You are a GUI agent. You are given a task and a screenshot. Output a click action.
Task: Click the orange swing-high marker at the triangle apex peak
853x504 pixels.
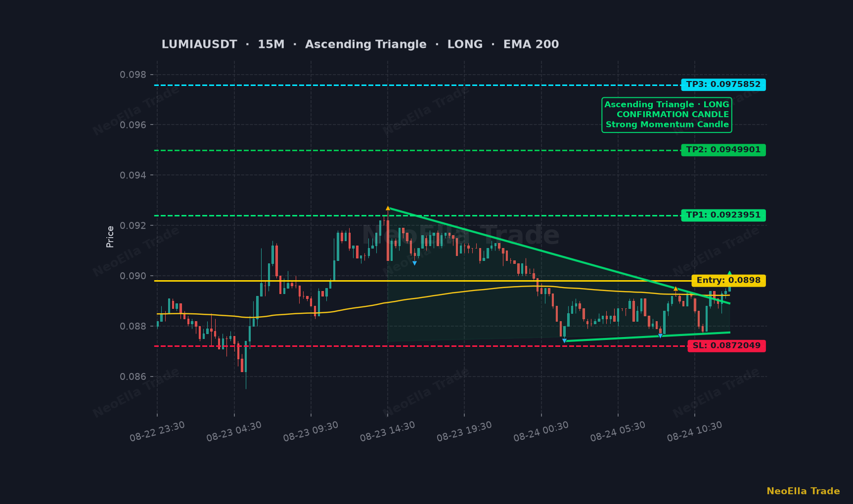click(388, 208)
